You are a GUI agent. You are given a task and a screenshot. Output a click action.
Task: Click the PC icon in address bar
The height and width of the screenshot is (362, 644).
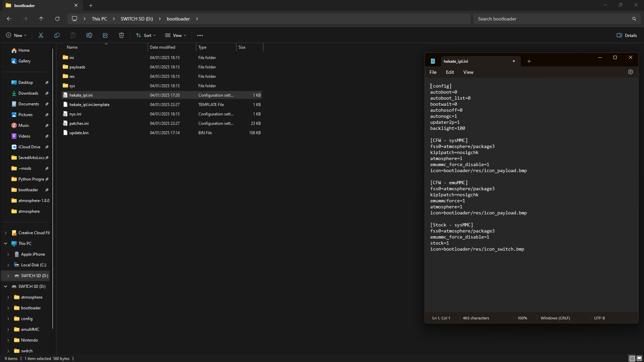point(75,19)
